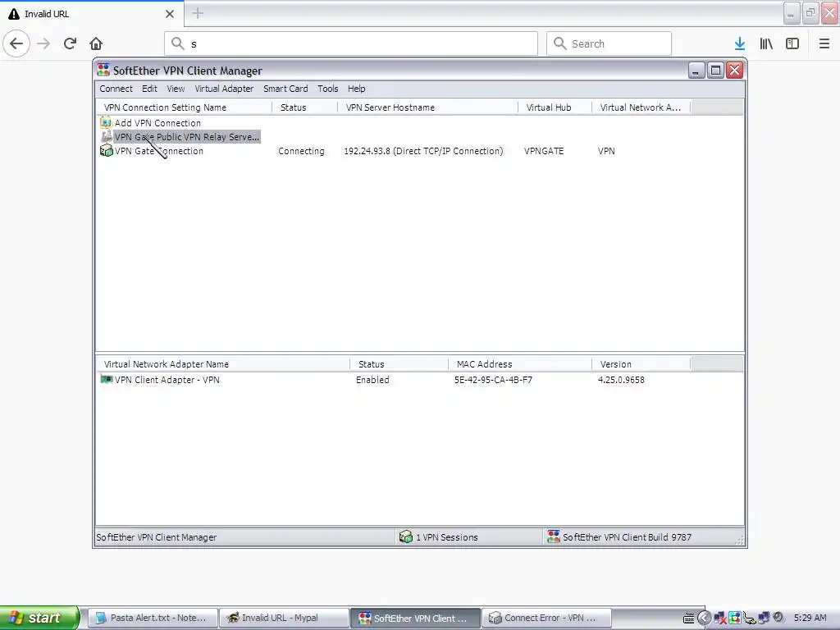The width and height of the screenshot is (840, 630).
Task: Go to browser home page
Action: [x=96, y=43]
